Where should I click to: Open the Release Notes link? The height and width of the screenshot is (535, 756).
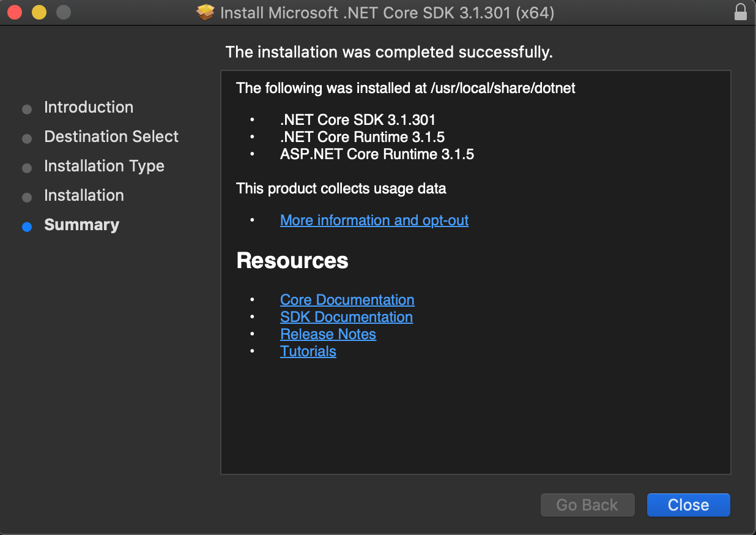pos(328,334)
